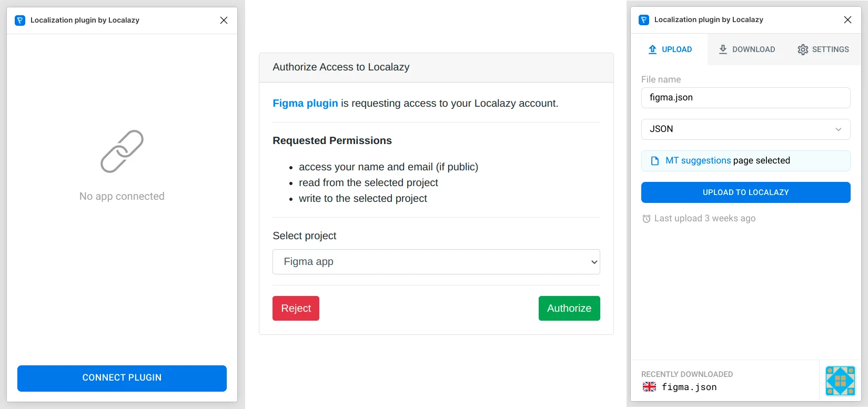Click the broken link icon above No app connected
The image size is (868, 409).
pos(122,151)
